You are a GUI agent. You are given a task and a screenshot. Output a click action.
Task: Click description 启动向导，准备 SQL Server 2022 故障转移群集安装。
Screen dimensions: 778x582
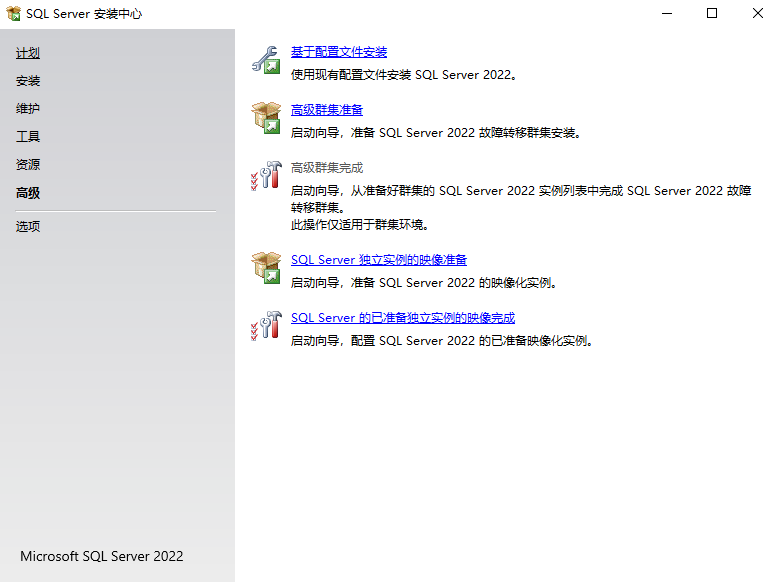coord(436,133)
